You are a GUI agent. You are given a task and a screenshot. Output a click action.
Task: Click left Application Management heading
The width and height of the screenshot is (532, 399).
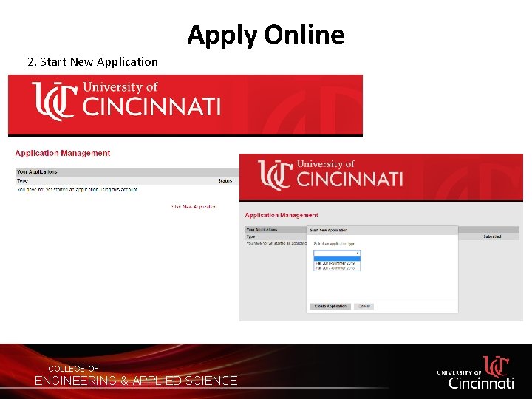[x=63, y=153]
